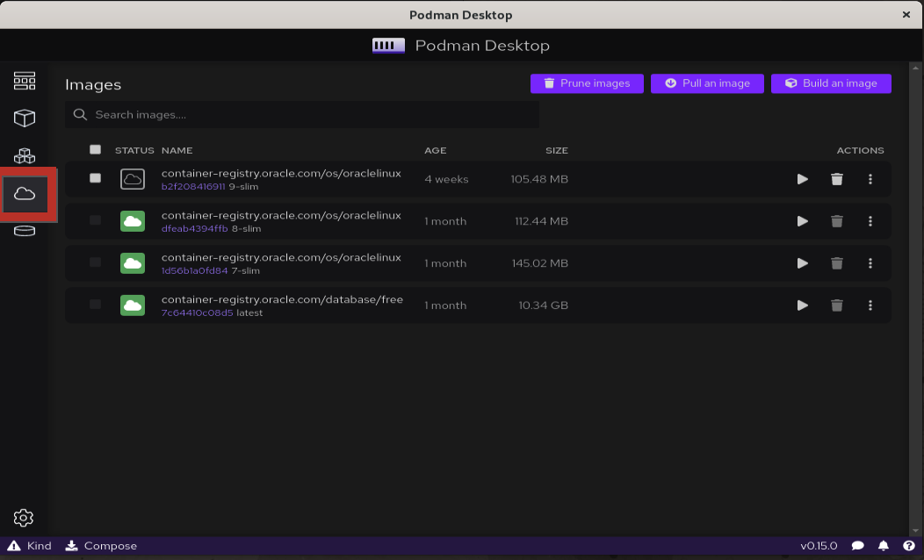Open image ID b2f208416911
Screen dimensions: 924x560
pyautogui.click(x=193, y=187)
